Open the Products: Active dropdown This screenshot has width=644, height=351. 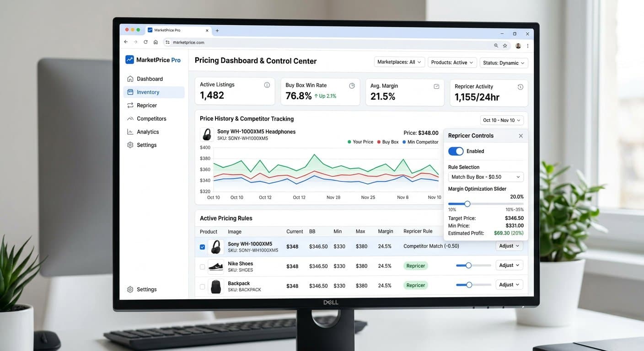[x=452, y=63]
